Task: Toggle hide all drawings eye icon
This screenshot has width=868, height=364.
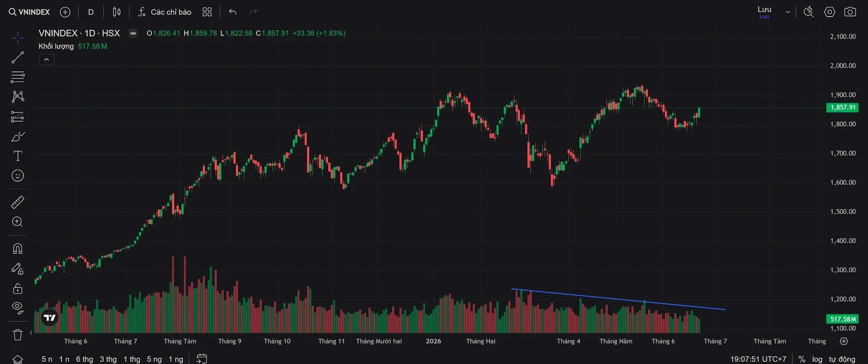Action: tap(18, 308)
